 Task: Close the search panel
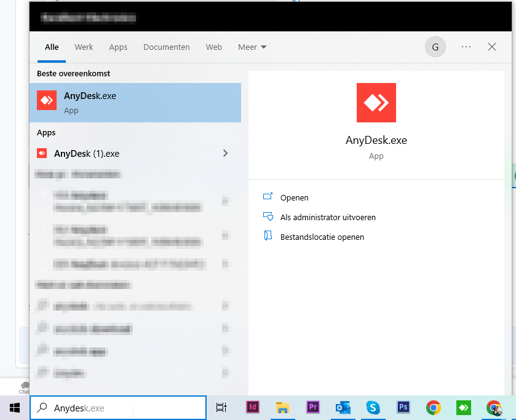(492, 47)
